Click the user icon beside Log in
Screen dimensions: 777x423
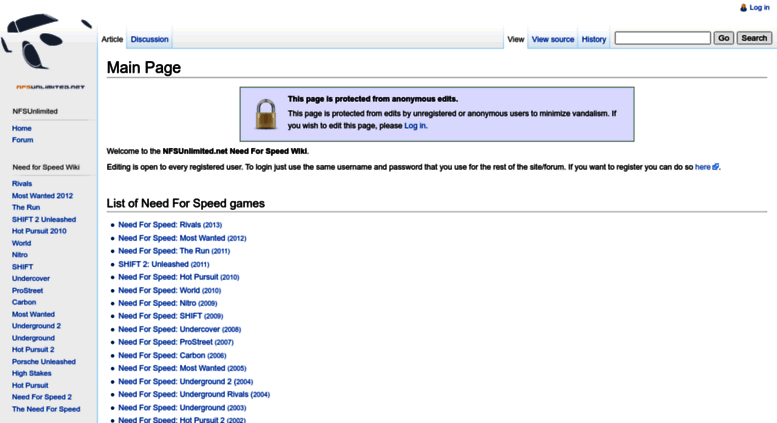pos(743,7)
